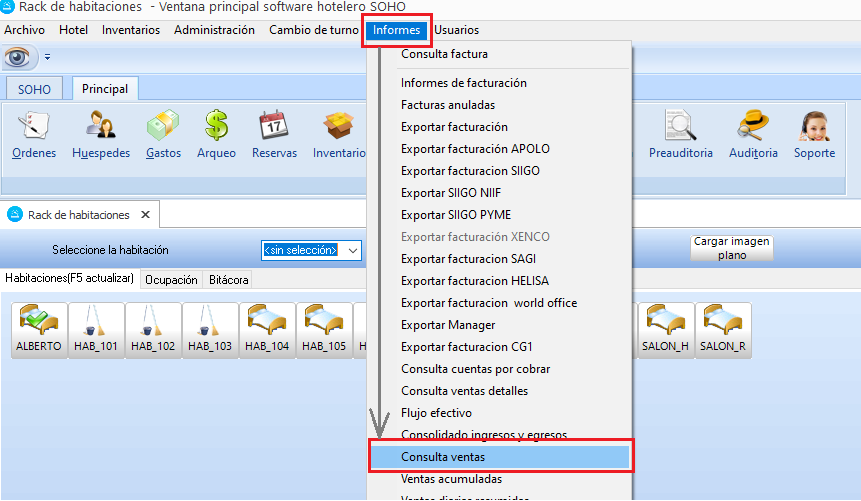Open the Huespedes guests icon
This screenshot has width=861, height=501.
tap(101, 134)
